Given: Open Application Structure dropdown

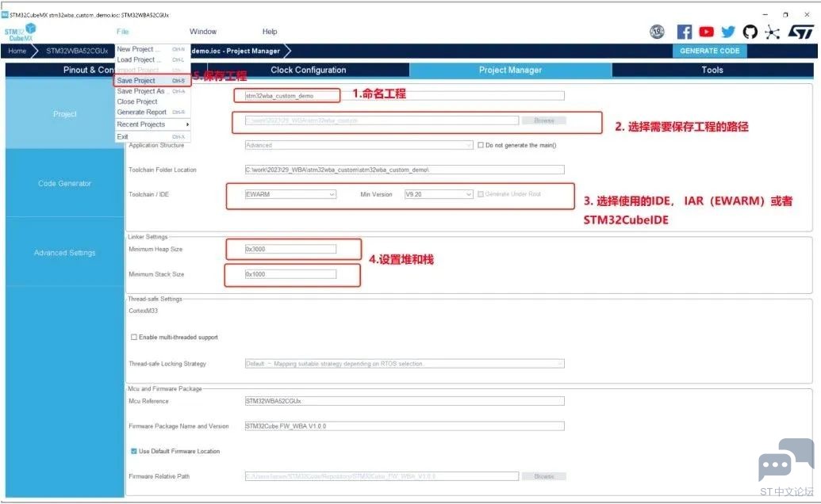Looking at the screenshot, I should coord(359,145).
